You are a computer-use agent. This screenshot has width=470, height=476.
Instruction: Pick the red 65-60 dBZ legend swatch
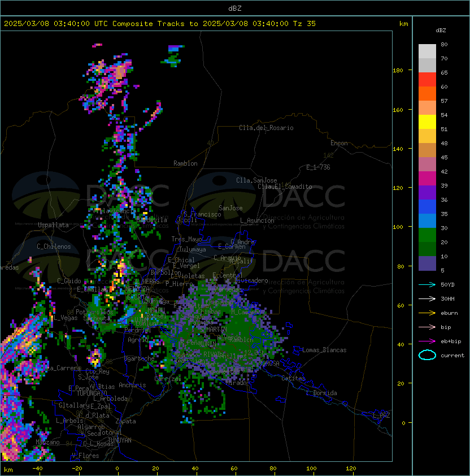(x=427, y=80)
